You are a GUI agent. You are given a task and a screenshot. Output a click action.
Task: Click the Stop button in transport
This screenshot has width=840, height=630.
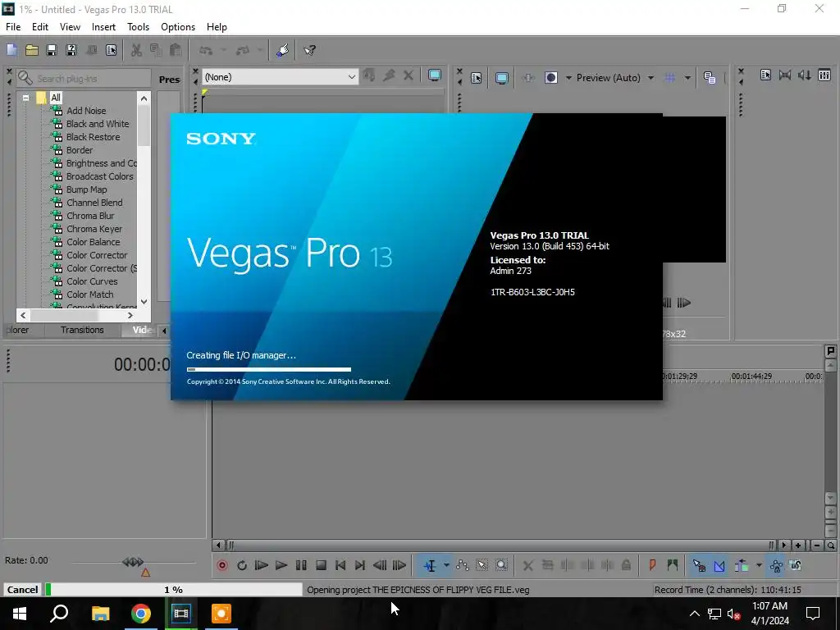321,565
